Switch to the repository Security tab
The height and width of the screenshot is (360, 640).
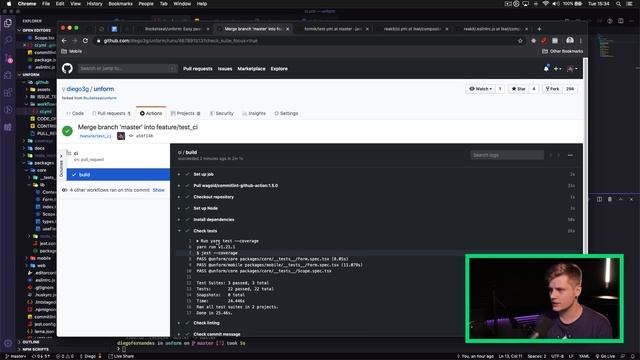(222, 113)
